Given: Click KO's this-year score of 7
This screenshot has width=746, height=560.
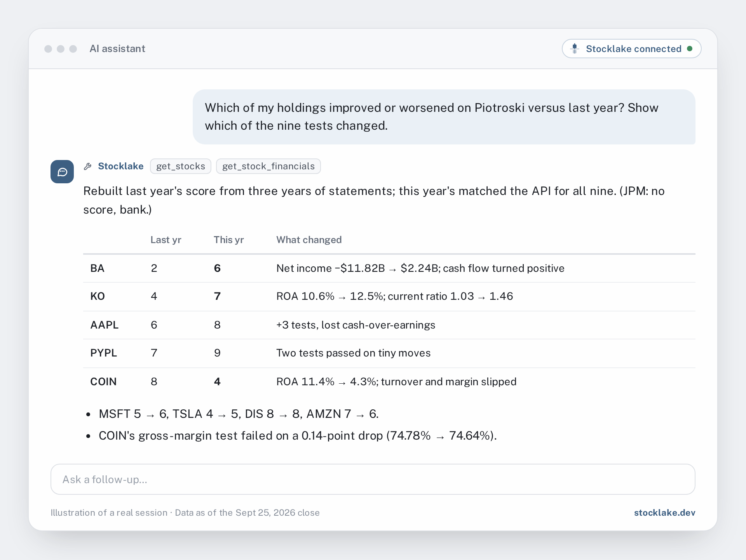Looking at the screenshot, I should 218,296.
